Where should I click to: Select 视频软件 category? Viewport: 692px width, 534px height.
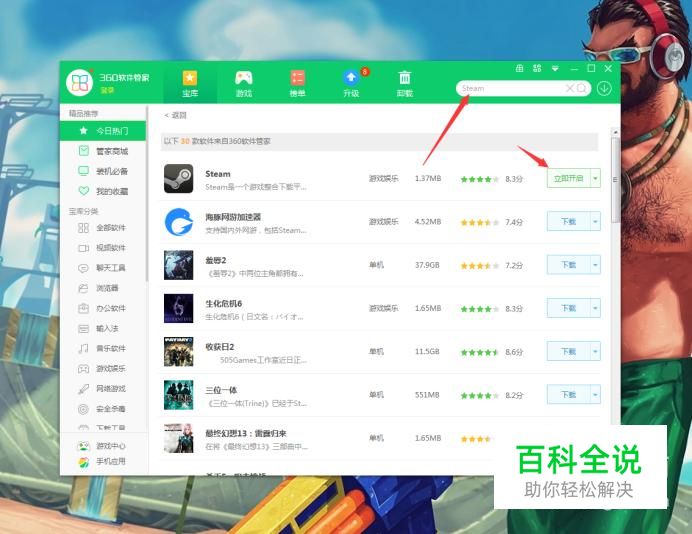pyautogui.click(x=103, y=248)
